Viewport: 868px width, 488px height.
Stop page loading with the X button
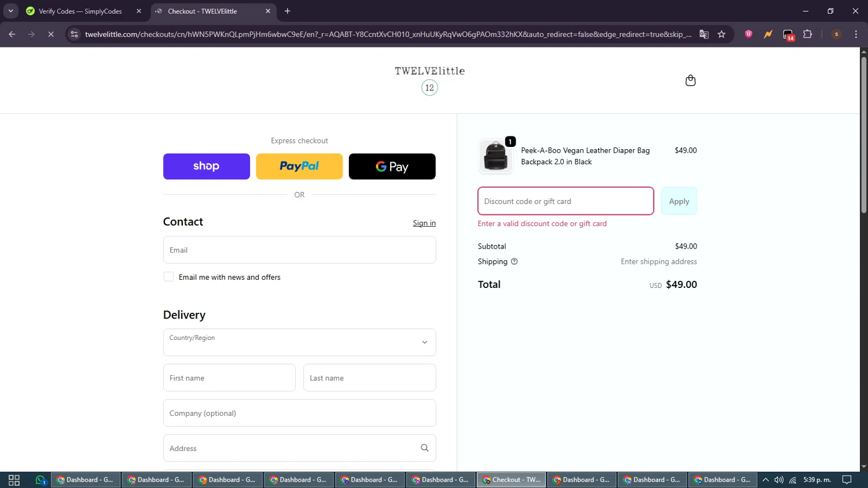pos(51,34)
